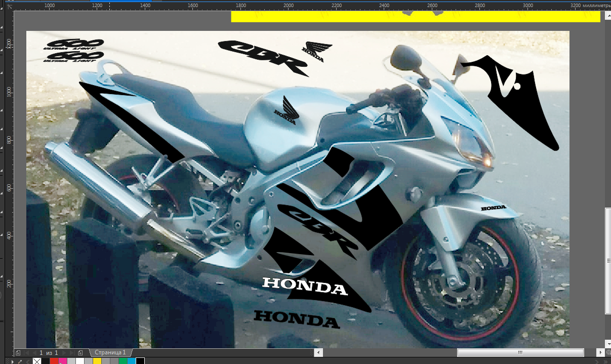Screen dimensions: 611x364
Task: Select the Страница 1 page tab
Action: point(110,352)
